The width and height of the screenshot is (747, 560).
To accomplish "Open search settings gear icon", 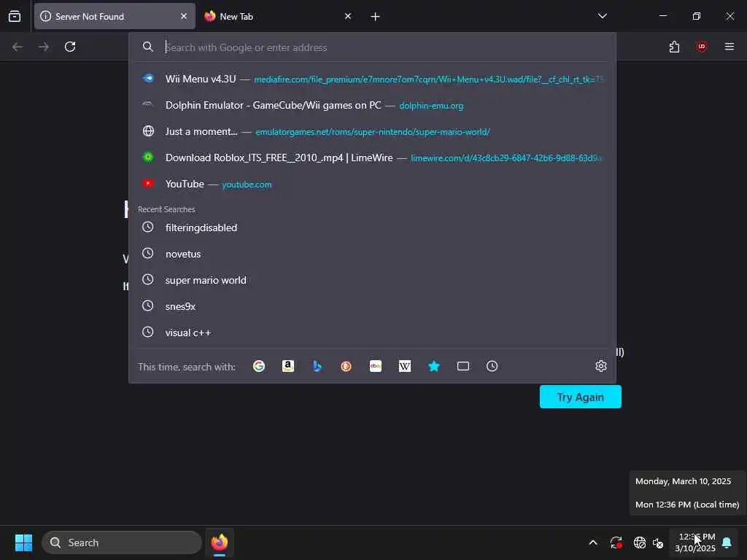I will 601,366.
